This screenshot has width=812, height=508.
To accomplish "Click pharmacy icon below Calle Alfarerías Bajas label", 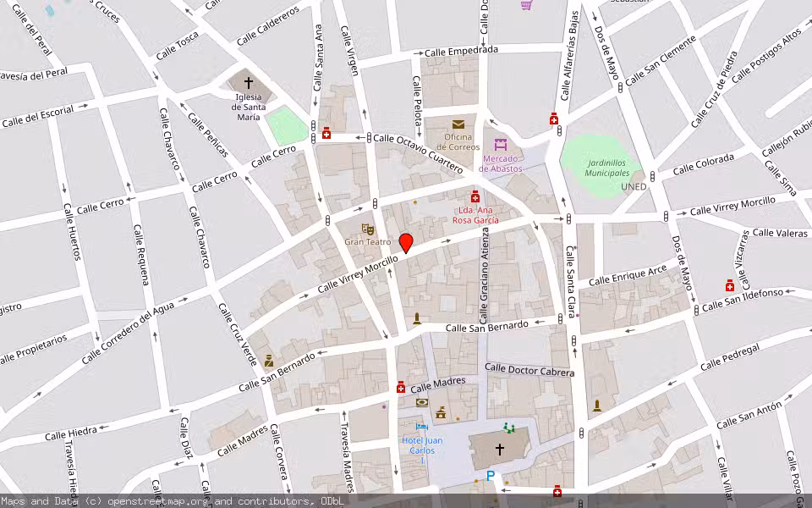I will point(553,119).
